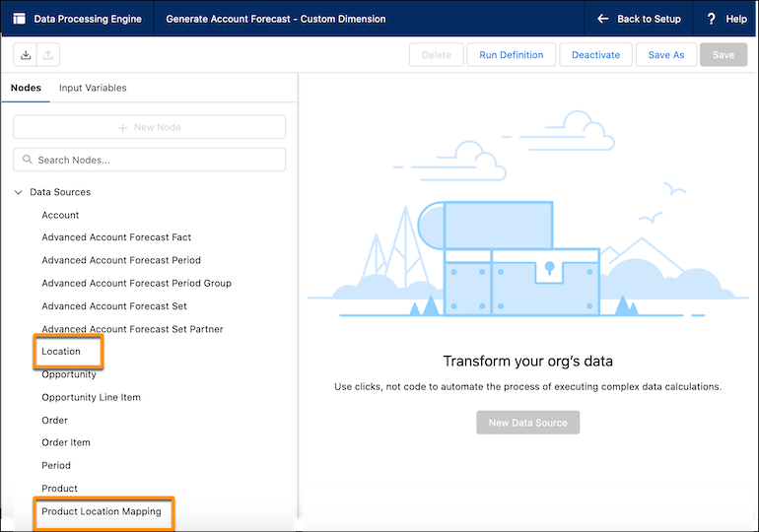
Task: Select the Period data source
Action: (56, 465)
